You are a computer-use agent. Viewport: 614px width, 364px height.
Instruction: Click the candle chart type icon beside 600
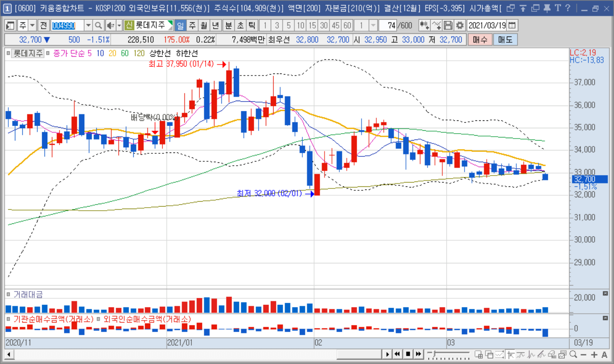tap(424, 26)
